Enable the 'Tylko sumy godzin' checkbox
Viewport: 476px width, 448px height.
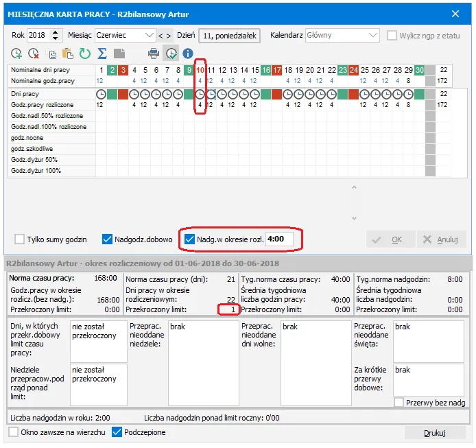(x=19, y=239)
